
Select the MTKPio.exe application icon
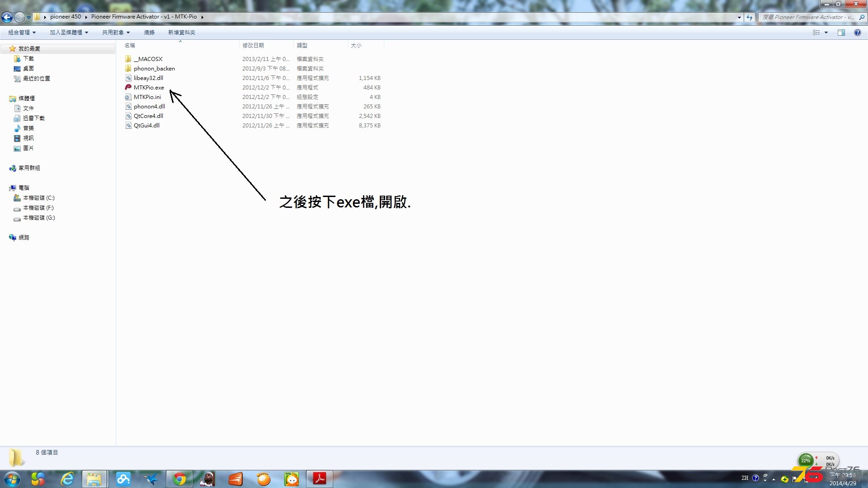tap(128, 88)
